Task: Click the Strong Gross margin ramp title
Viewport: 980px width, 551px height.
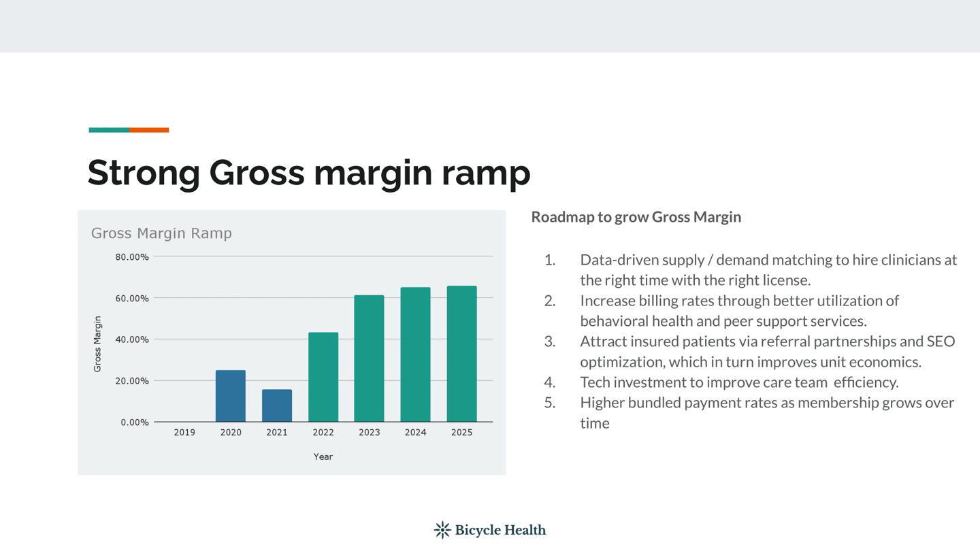Action: pos(309,172)
